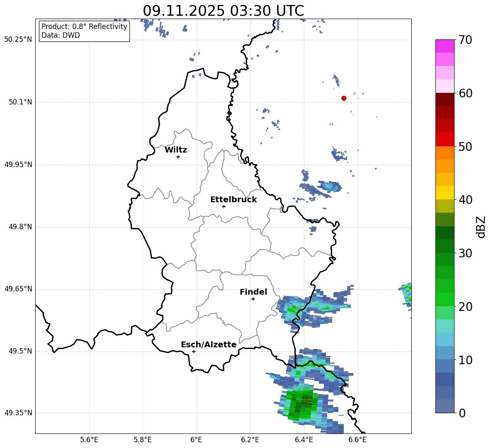Click the 6.4°E longitude label
Screen dimensions: 491x448
[x=304, y=440]
